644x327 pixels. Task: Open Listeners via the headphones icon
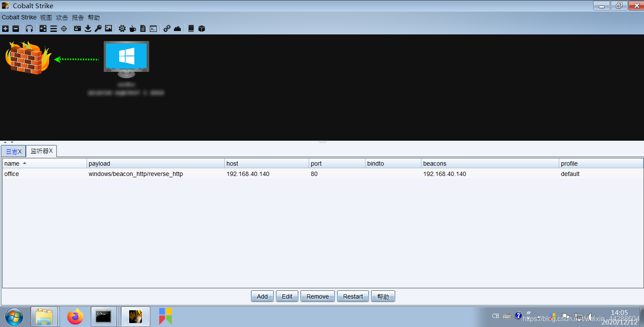(29, 28)
